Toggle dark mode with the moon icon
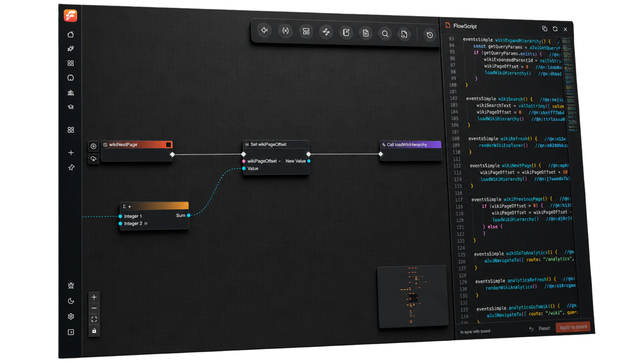The height and width of the screenshot is (362, 644). click(71, 301)
